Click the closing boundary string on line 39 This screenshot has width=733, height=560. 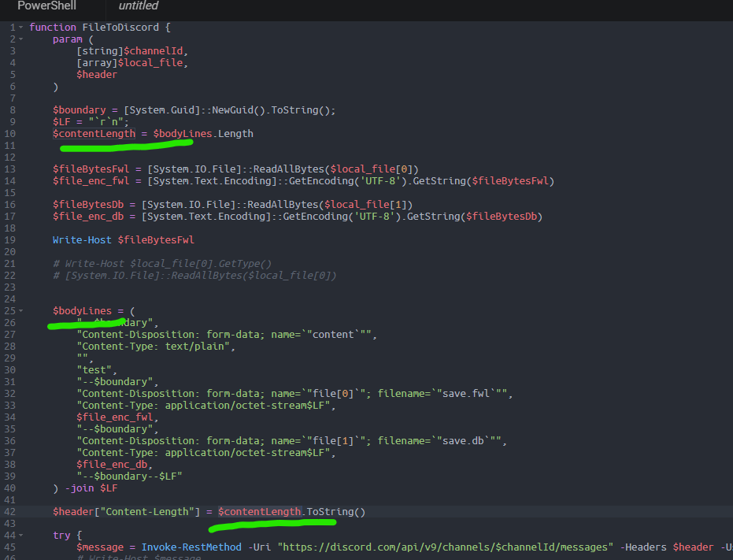pyautogui.click(x=130, y=477)
